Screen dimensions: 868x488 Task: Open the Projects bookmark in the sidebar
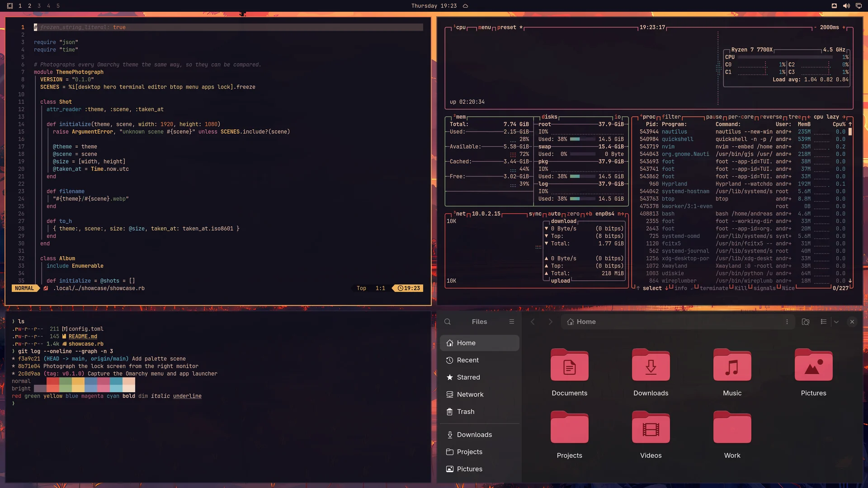click(480, 452)
